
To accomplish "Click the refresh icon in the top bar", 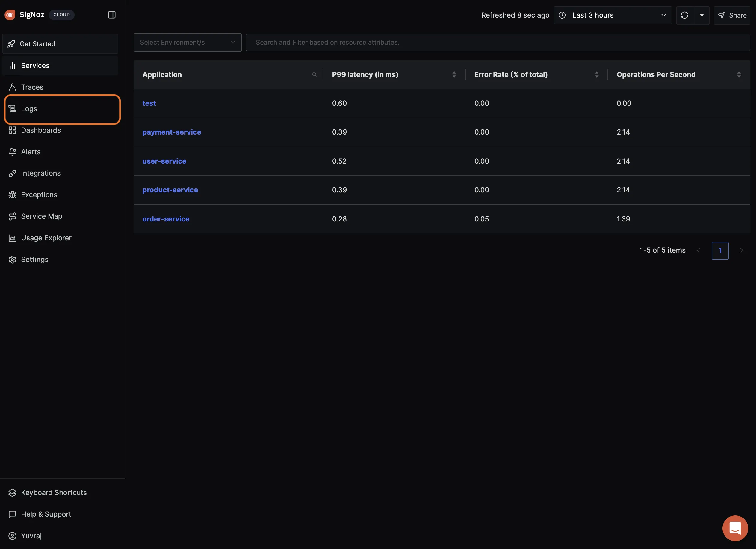I will point(684,15).
